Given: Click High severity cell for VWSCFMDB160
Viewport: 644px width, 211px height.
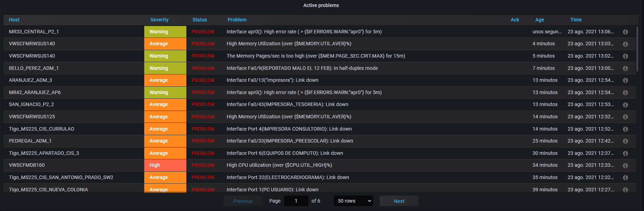Looking at the screenshot, I should (x=165, y=165).
